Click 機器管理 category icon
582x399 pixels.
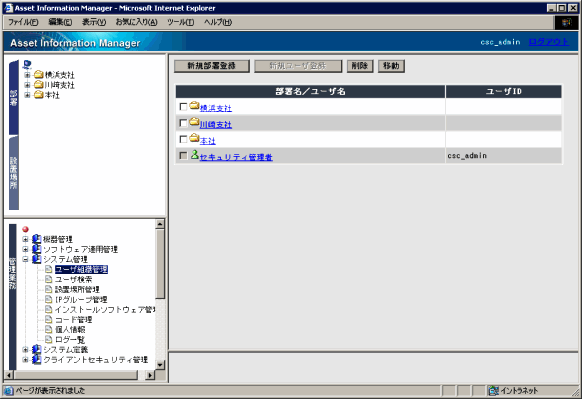(x=36, y=239)
